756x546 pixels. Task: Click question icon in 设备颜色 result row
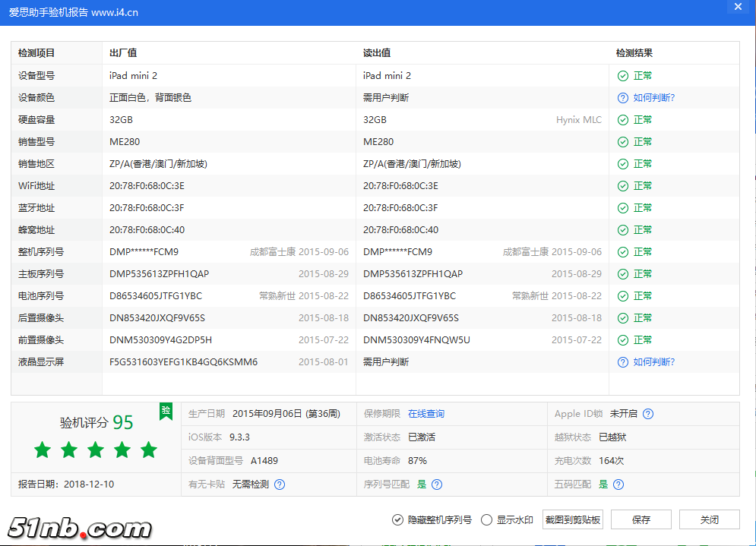click(x=622, y=98)
